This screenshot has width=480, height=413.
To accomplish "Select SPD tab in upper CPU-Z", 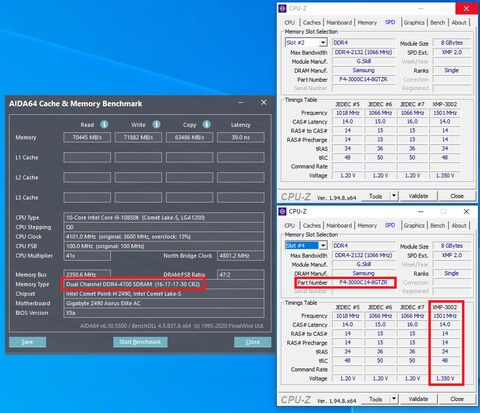I will point(390,22).
